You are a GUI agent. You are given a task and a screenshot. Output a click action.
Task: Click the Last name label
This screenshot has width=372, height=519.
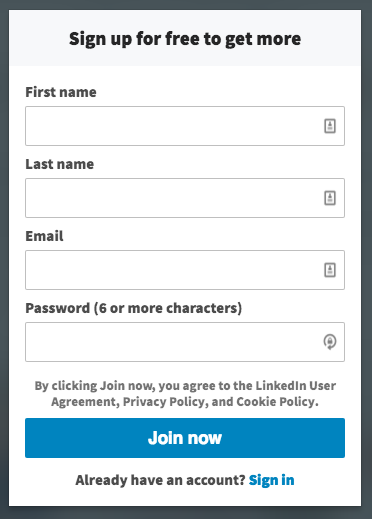60,164
